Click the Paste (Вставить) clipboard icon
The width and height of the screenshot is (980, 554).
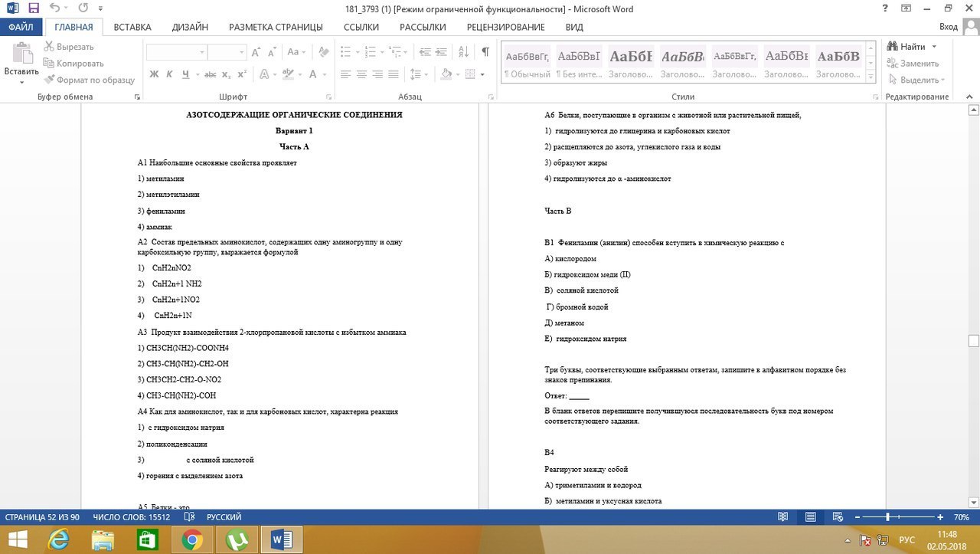coord(21,53)
